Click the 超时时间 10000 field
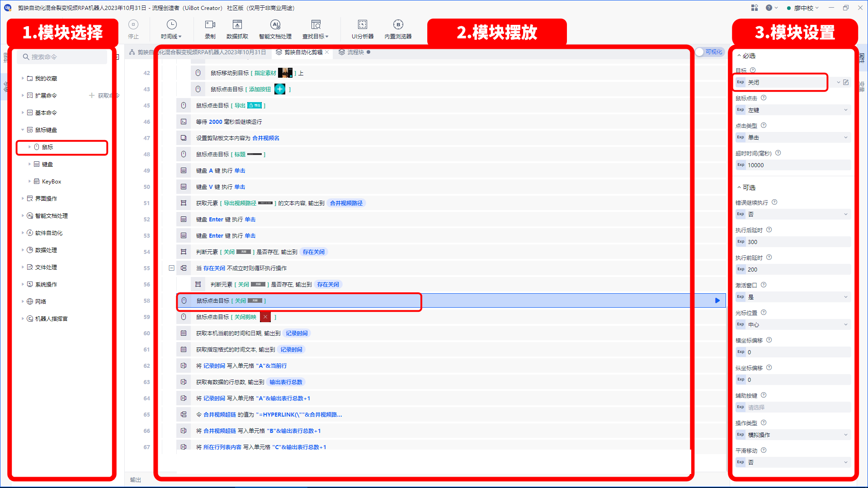The image size is (868, 488). click(x=793, y=165)
